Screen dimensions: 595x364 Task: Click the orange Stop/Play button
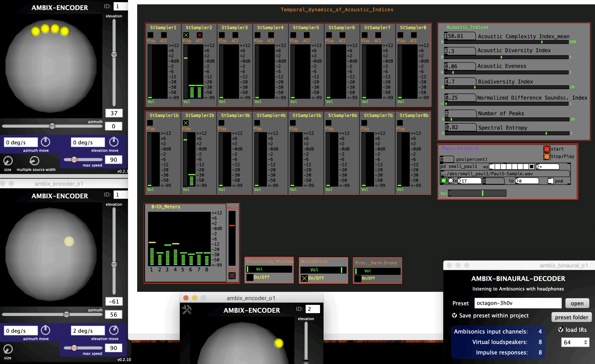click(x=547, y=156)
